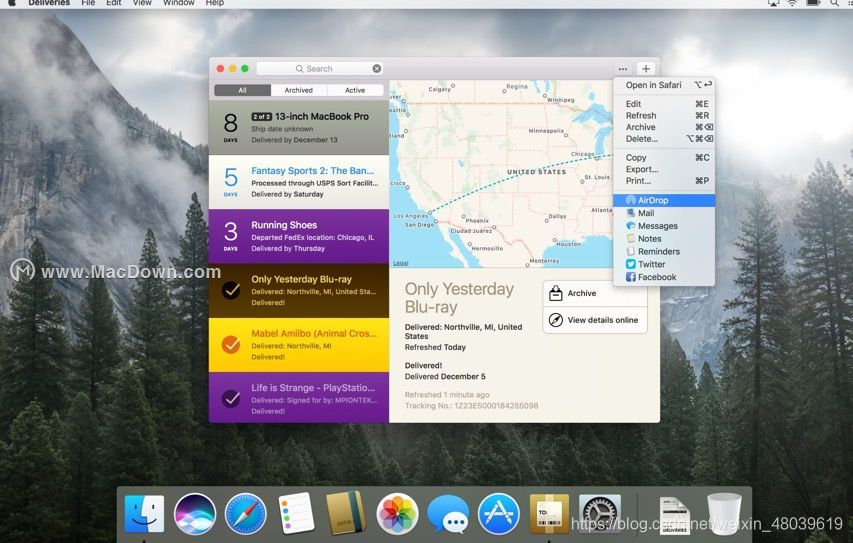Click the Archive button in detail pane
Image resolution: width=853 pixels, height=543 pixels.
[x=595, y=293]
